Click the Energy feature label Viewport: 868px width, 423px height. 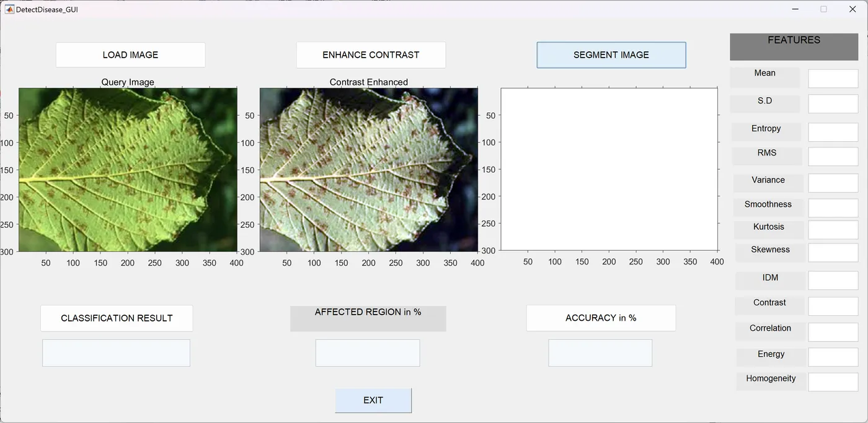click(771, 357)
